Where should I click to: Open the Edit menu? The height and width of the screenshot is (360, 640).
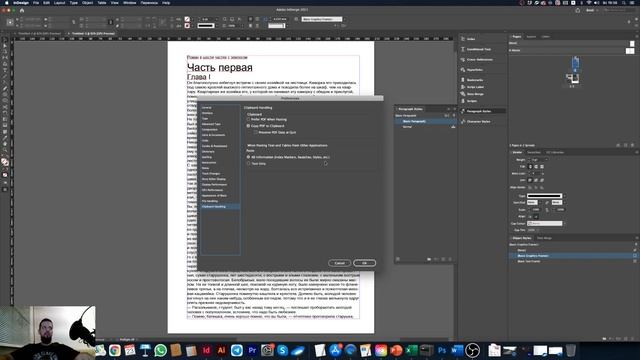click(x=47, y=2)
